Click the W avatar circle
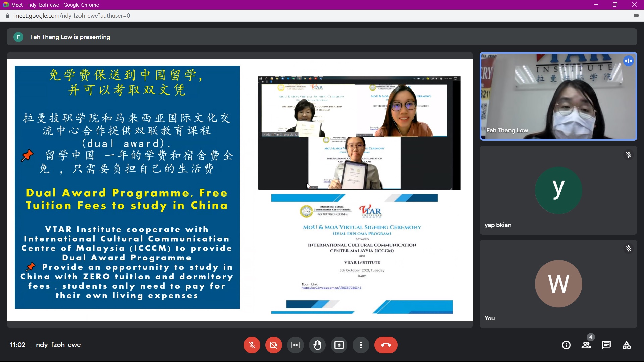 pyautogui.click(x=558, y=284)
